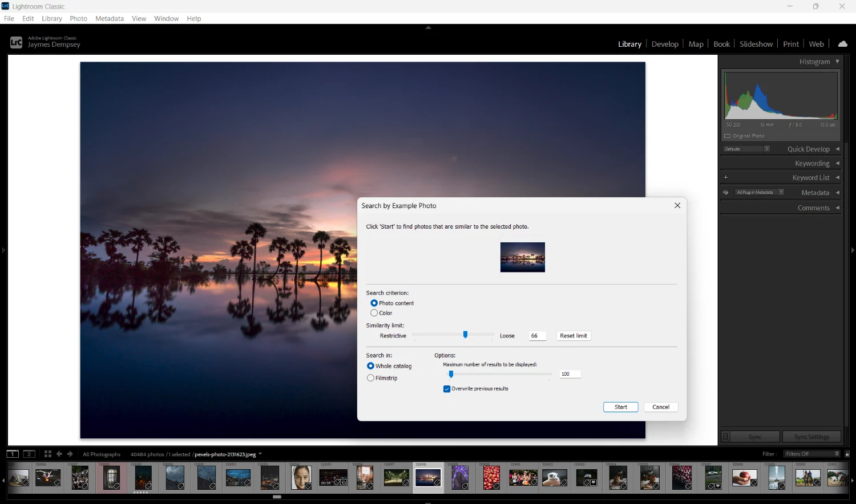Edit the similarity value field showing 66

click(536, 335)
